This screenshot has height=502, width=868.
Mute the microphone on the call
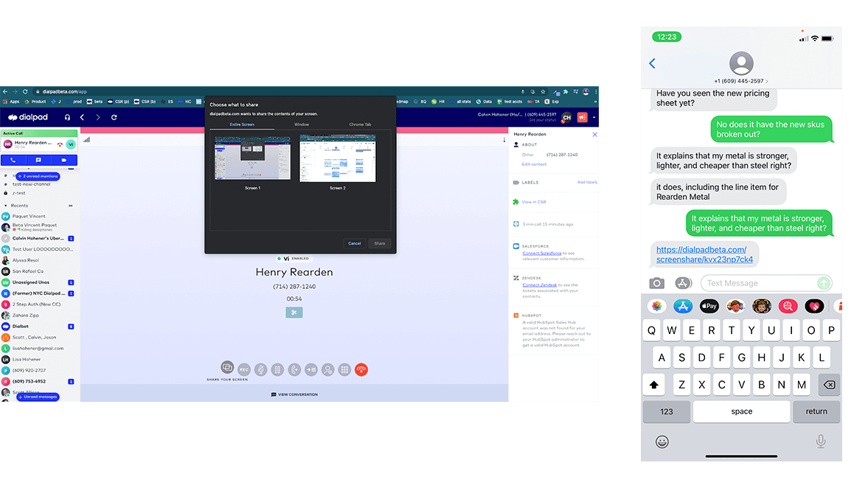pyautogui.click(x=261, y=370)
